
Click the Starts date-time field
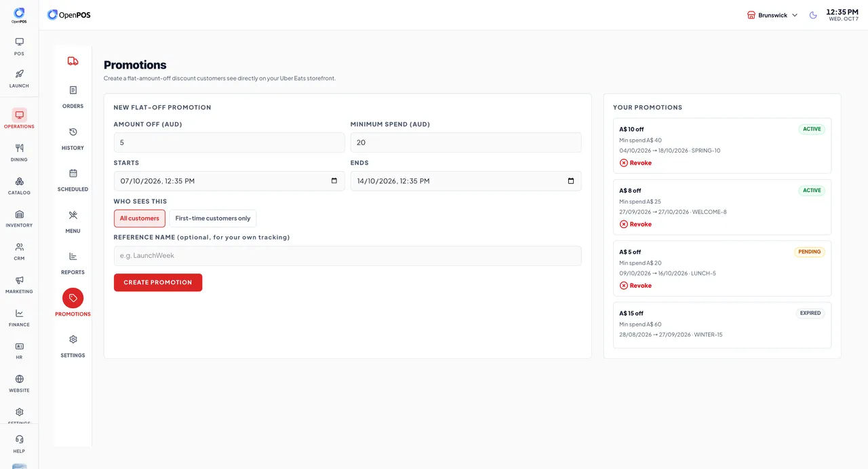click(229, 181)
